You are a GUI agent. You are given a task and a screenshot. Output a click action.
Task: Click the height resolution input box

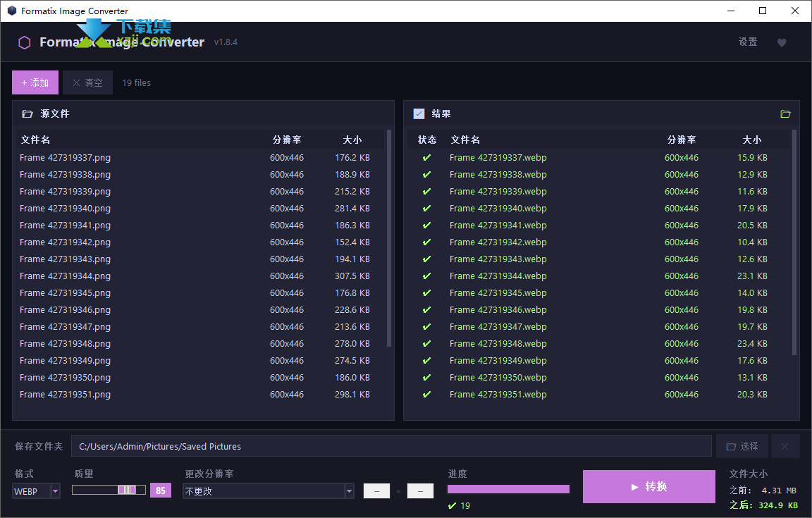point(420,491)
